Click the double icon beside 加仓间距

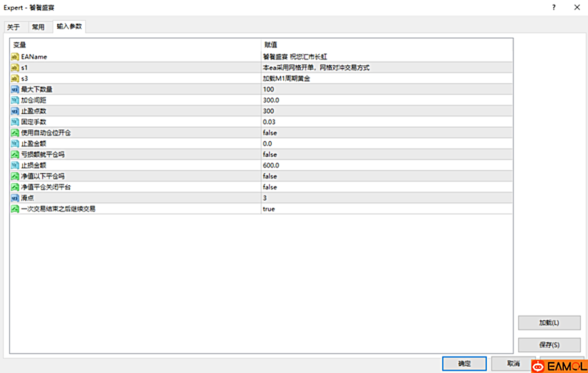[15, 100]
